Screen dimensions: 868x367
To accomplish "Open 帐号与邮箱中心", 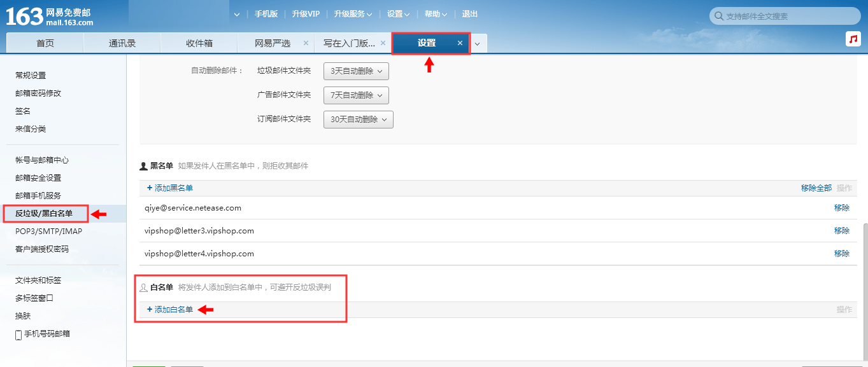I will pyautogui.click(x=42, y=160).
